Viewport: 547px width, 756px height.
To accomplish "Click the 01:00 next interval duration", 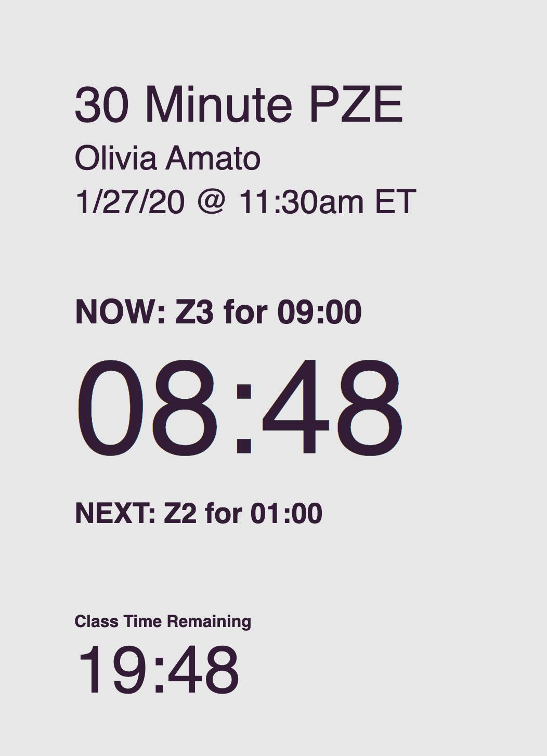I will pos(286,513).
